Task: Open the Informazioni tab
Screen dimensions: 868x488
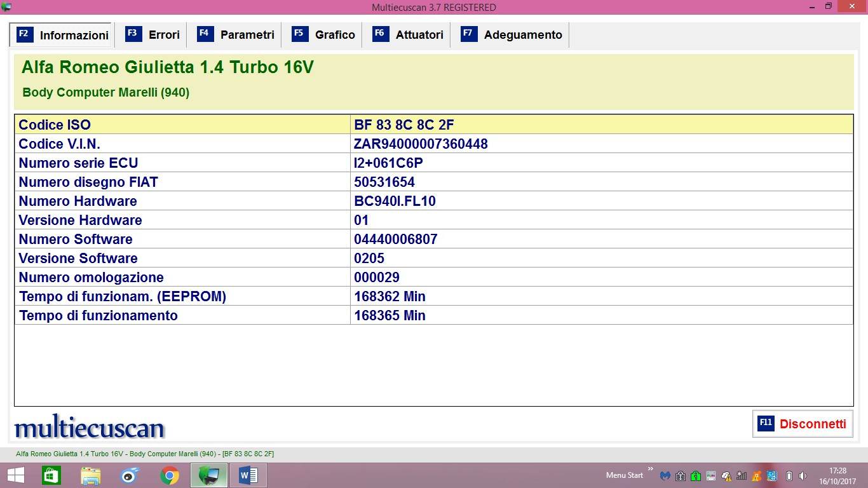Action: coord(62,35)
